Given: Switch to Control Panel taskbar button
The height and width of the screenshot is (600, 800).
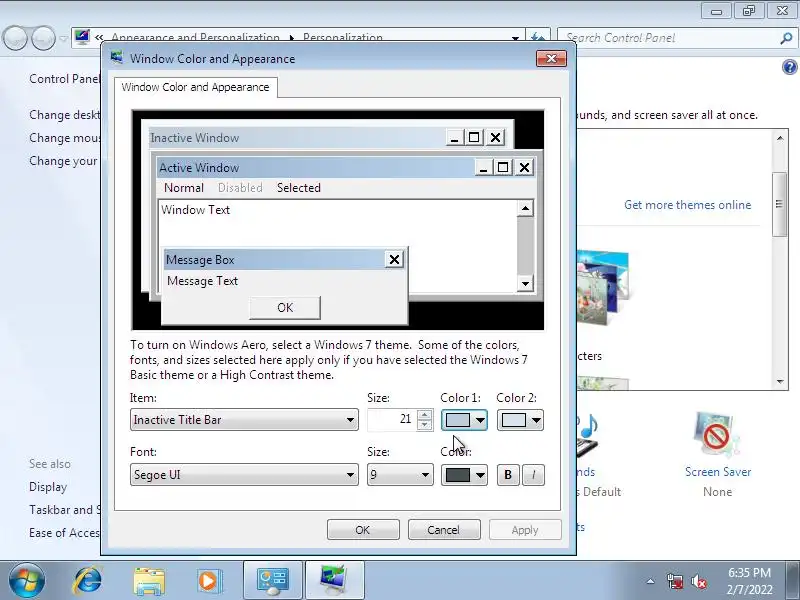Looking at the screenshot, I should tap(273, 580).
